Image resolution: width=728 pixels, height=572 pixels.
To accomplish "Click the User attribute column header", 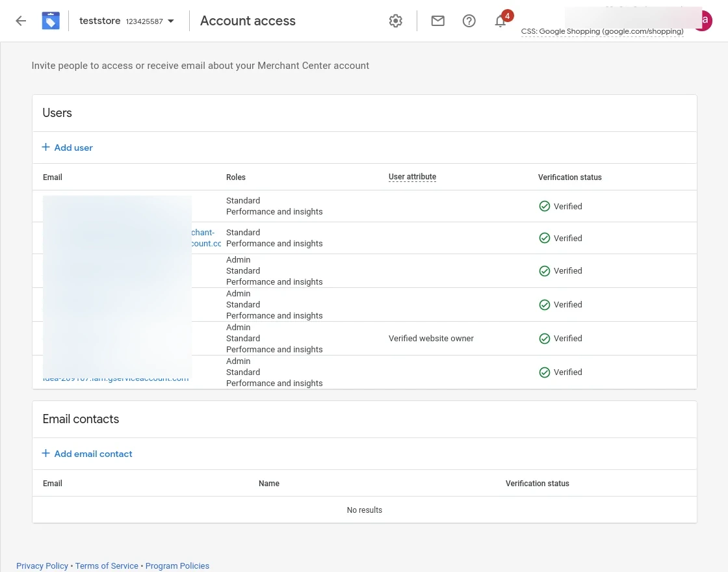I will pos(412,177).
